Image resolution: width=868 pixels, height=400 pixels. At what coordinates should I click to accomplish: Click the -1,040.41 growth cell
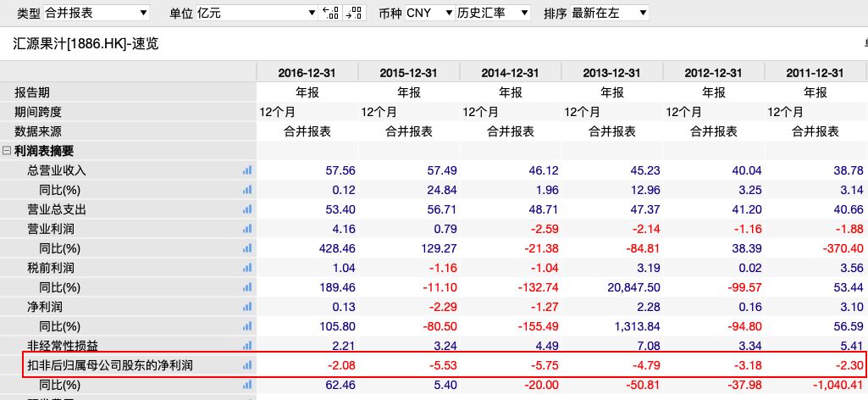pos(838,385)
